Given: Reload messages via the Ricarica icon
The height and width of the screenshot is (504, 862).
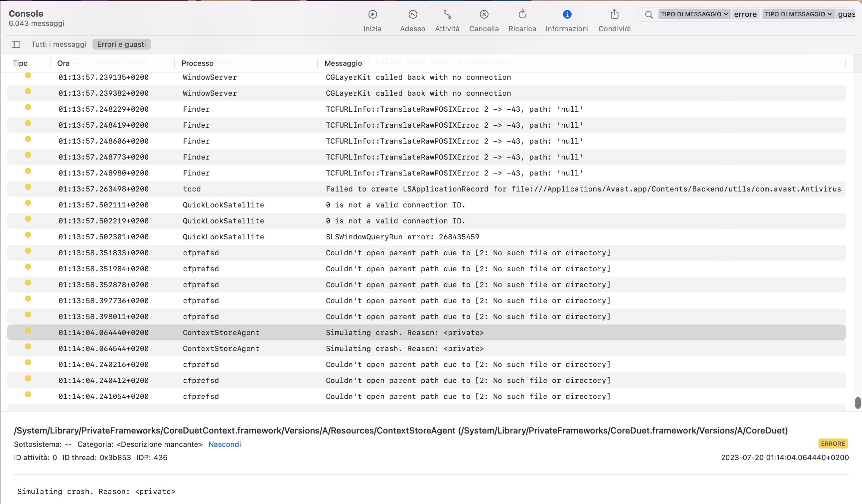Looking at the screenshot, I should click(x=522, y=14).
